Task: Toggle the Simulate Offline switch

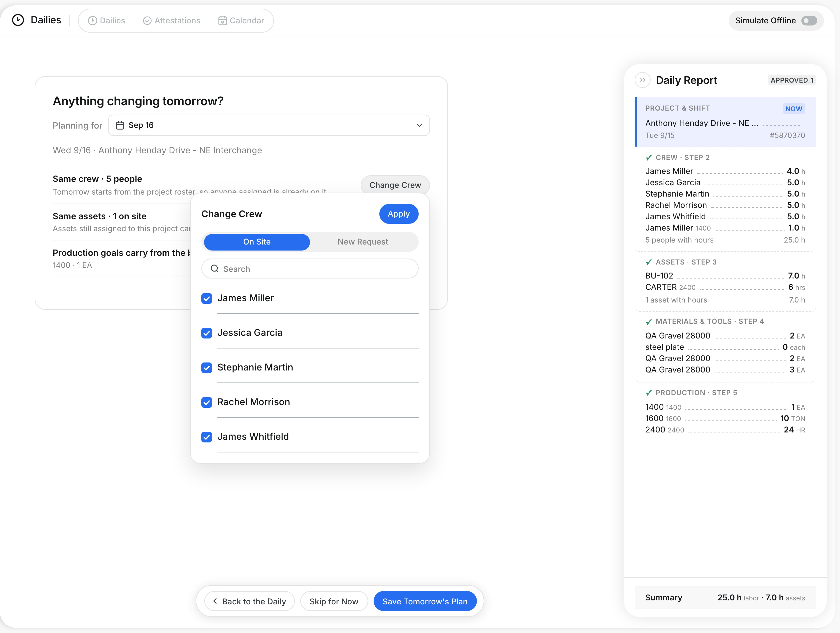Action: [x=809, y=21]
